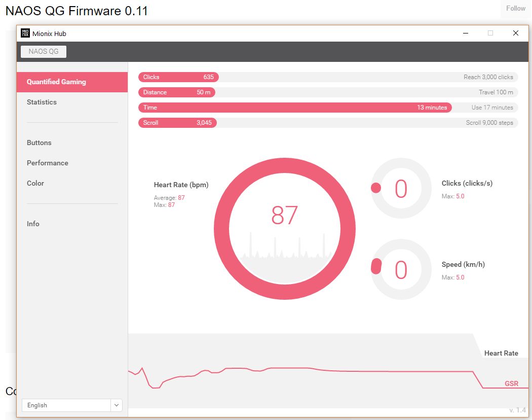Click the Mionix Hub logo icon

click(25, 33)
